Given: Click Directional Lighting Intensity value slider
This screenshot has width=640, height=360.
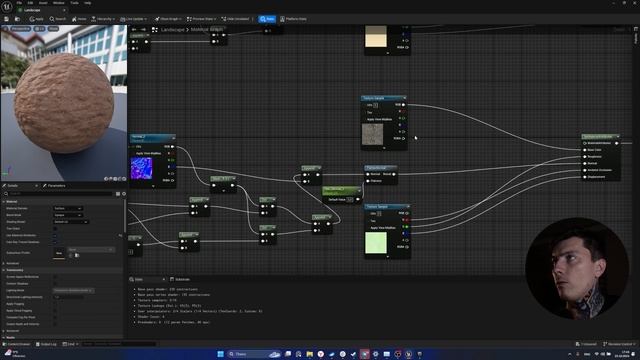Looking at the screenshot, I should pyautogui.click(x=68, y=297).
